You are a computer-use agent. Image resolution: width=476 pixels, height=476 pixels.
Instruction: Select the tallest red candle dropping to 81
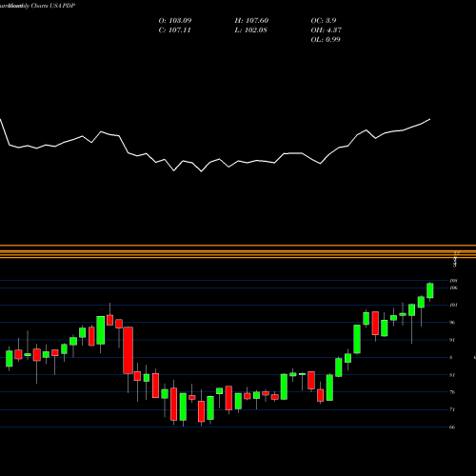pos(129,350)
